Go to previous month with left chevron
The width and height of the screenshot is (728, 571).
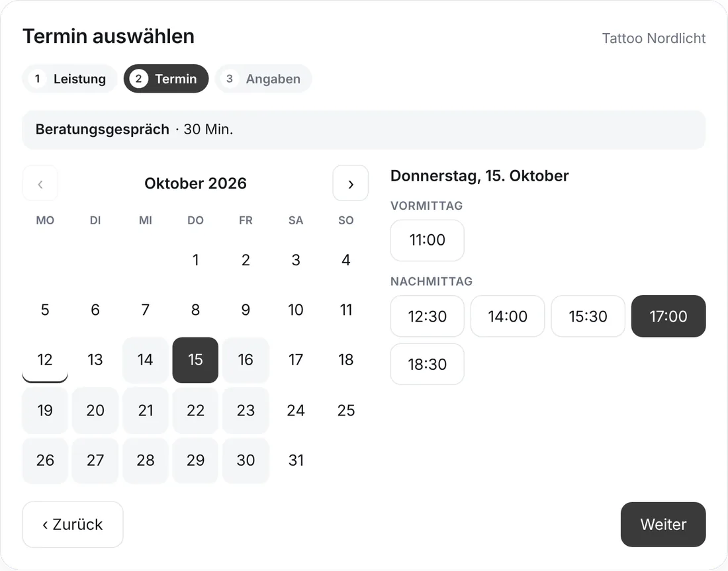(x=40, y=183)
